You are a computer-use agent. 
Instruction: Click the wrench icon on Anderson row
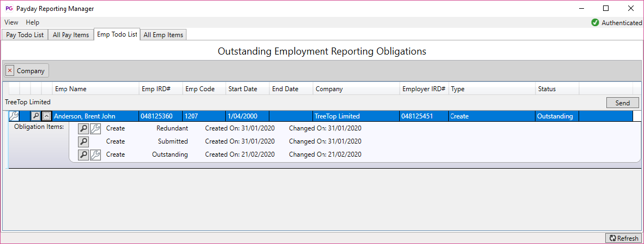click(14, 116)
